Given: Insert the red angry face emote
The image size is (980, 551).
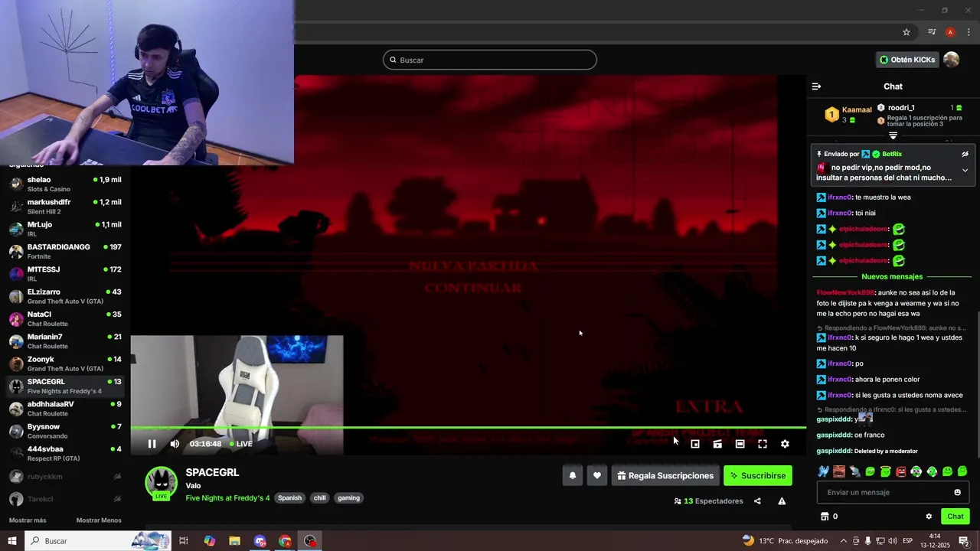Looking at the screenshot, I should click(x=900, y=471).
